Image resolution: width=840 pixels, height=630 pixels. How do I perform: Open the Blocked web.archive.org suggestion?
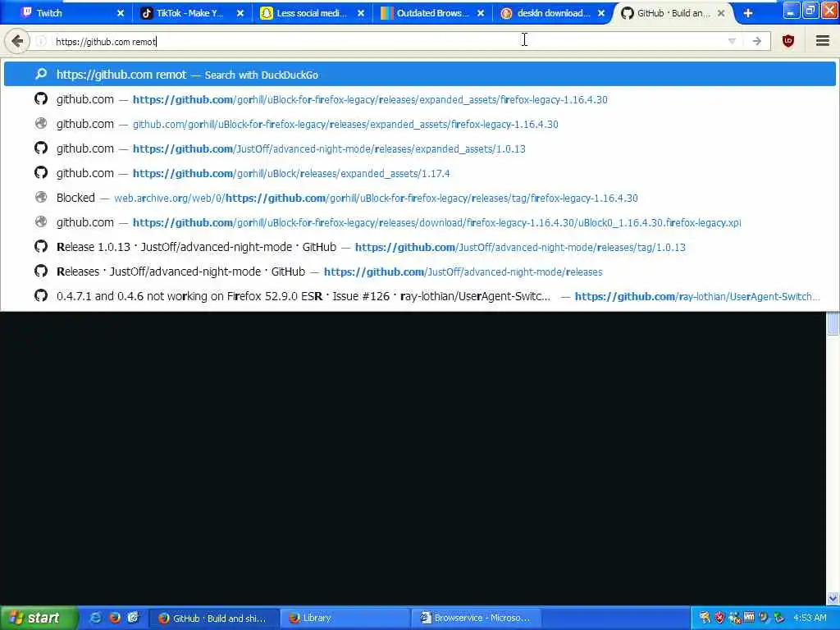419,198
